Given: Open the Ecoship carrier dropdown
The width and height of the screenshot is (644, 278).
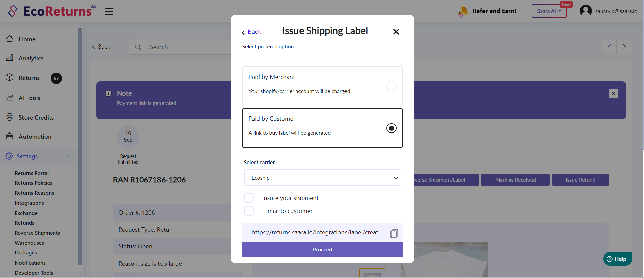Looking at the screenshot, I should pos(322,178).
